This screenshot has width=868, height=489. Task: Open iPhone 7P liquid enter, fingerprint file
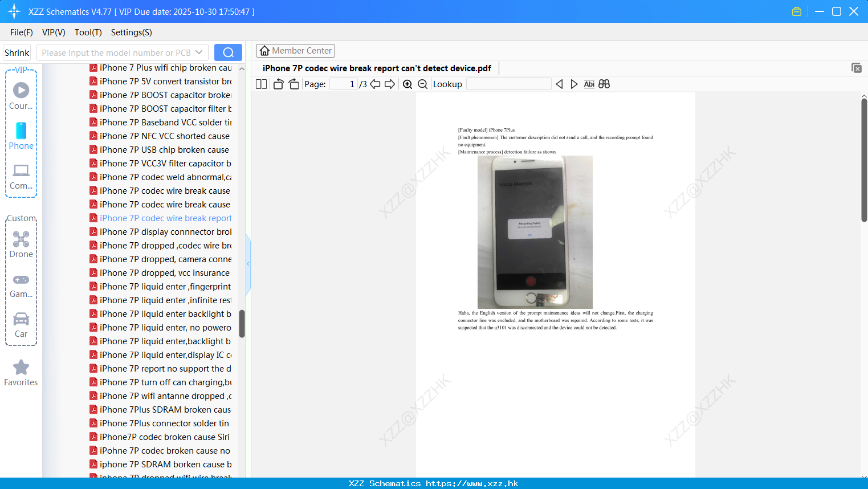[161, 287]
